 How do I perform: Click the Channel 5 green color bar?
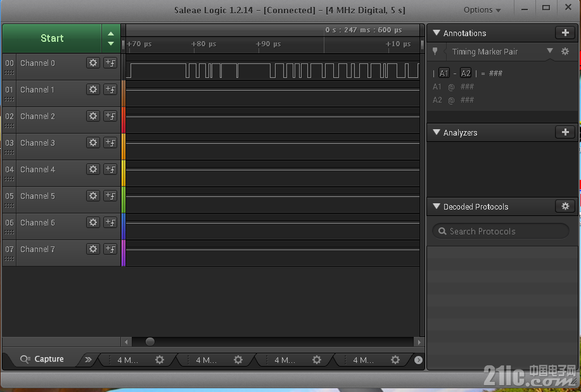124,199
